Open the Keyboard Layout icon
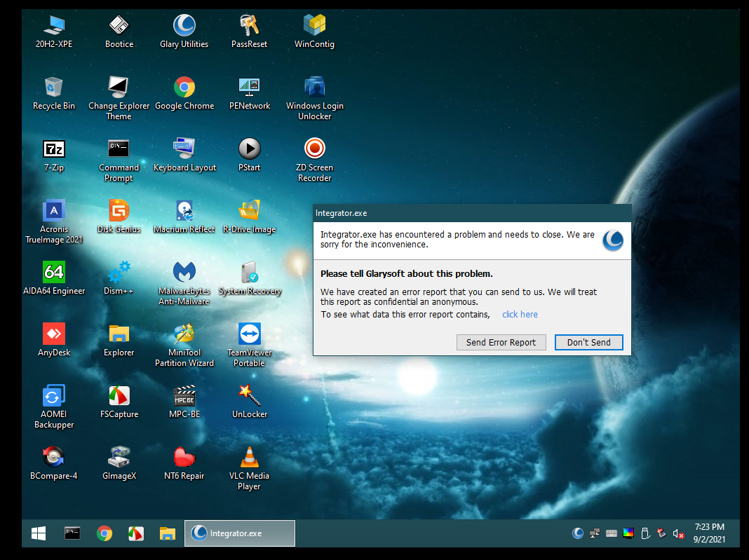 tap(184, 155)
